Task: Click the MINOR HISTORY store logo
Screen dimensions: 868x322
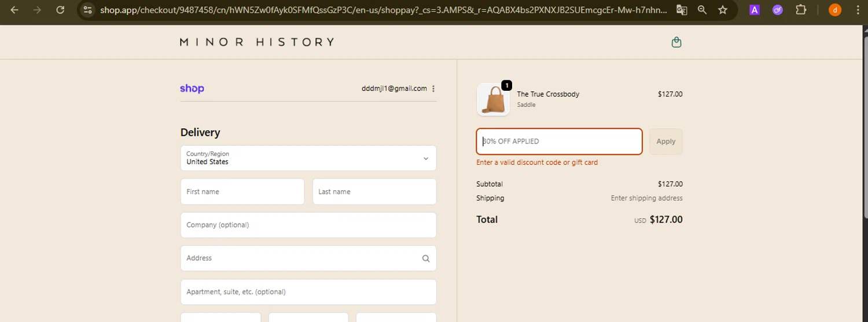Action: pyautogui.click(x=257, y=42)
